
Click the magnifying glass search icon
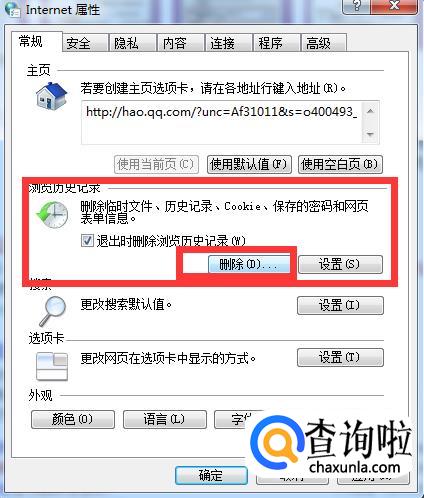pos(53,311)
